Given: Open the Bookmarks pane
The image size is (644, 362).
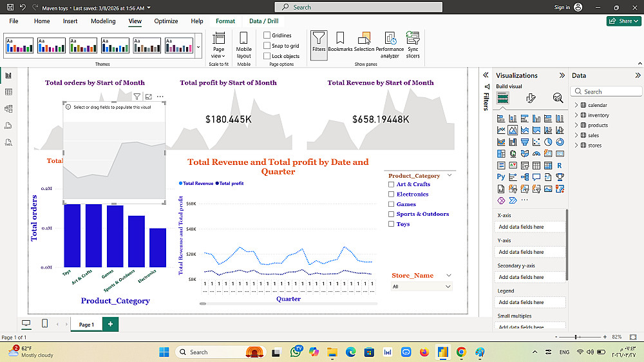Looking at the screenshot, I should tap(340, 42).
